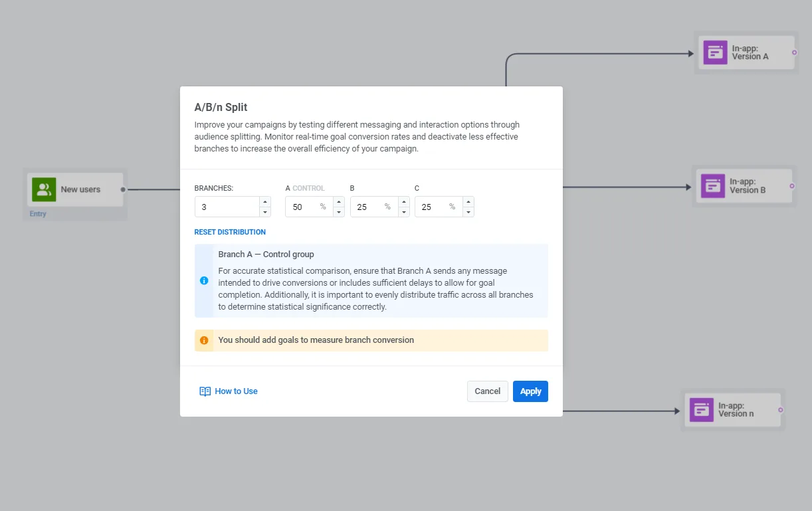Click the orange warning icon about branch goals

(x=205, y=340)
